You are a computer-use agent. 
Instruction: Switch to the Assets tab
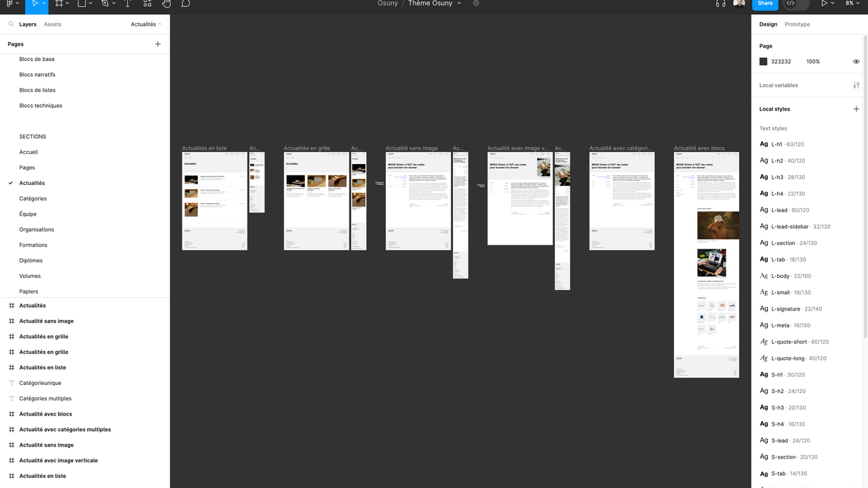[x=52, y=24]
